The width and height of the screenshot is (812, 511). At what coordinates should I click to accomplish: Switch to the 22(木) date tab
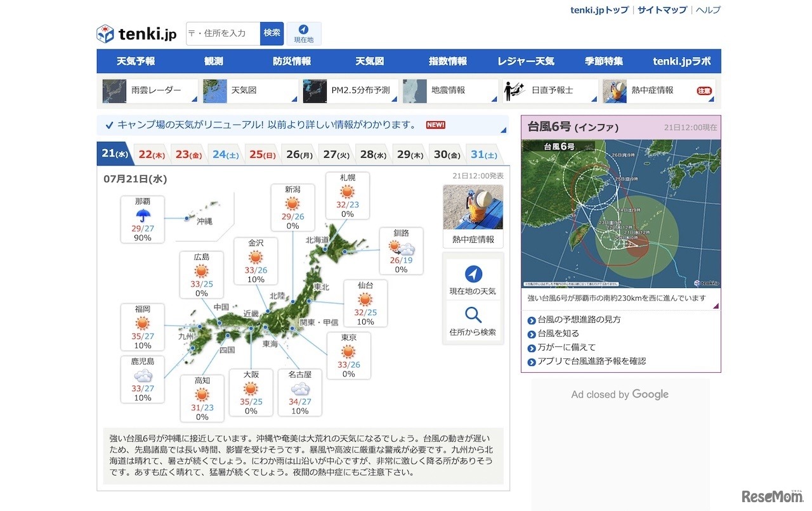tap(151, 153)
